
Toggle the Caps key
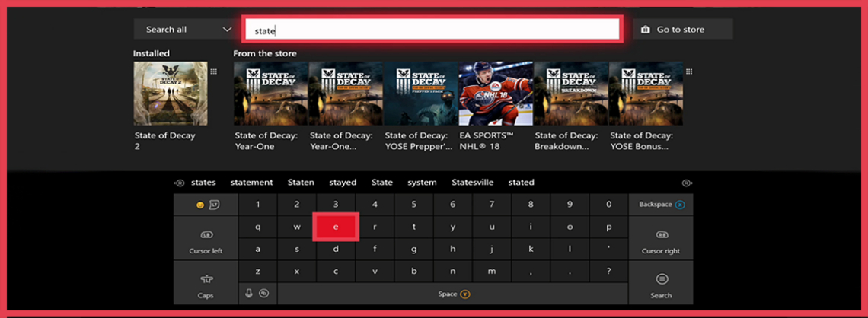coord(206,282)
